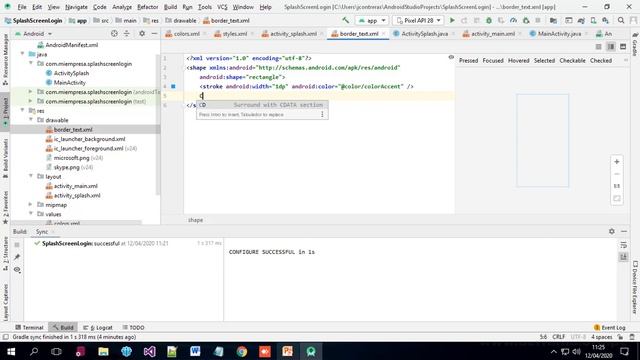Open the Build menu
The image size is (640, 360).
pyautogui.click(x=170, y=7)
